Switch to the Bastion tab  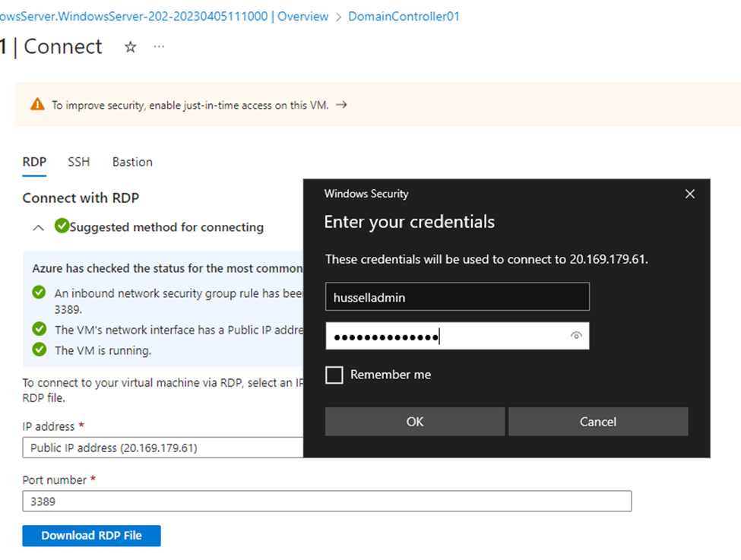(132, 162)
